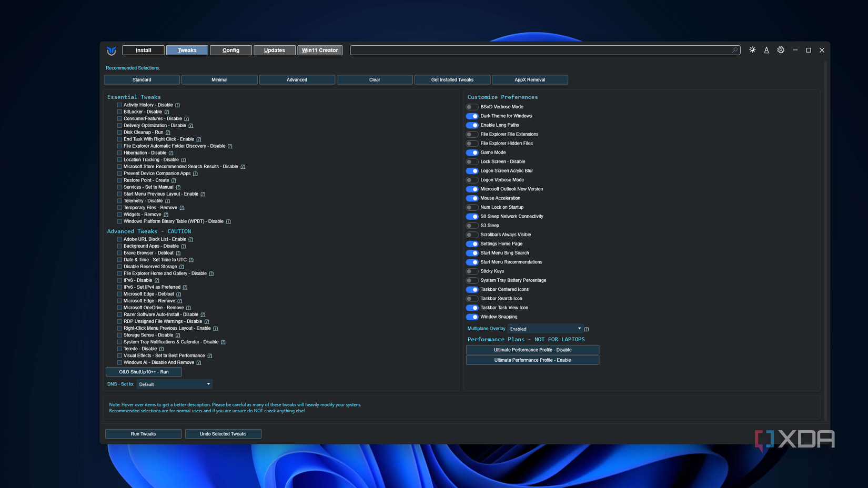Open help icon for Disk Cleanup - Run
Screen dimensions: 868x488
pyautogui.click(x=168, y=133)
